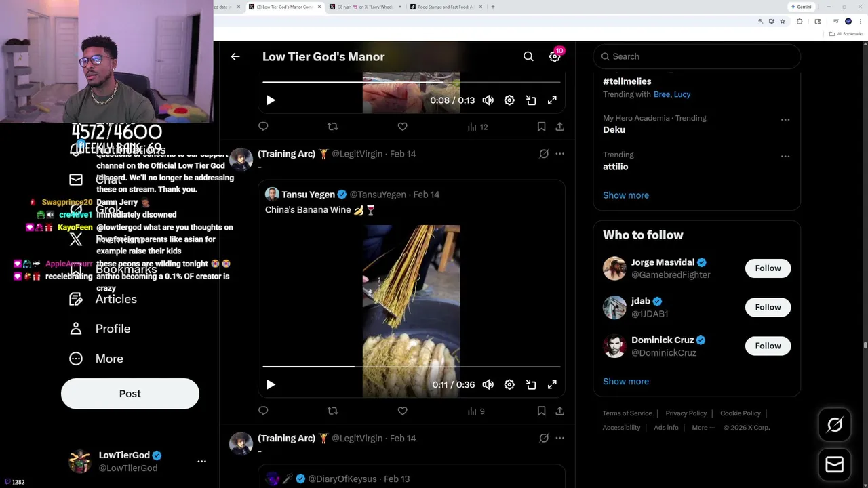
Task: Follow jdab
Action: tap(768, 307)
